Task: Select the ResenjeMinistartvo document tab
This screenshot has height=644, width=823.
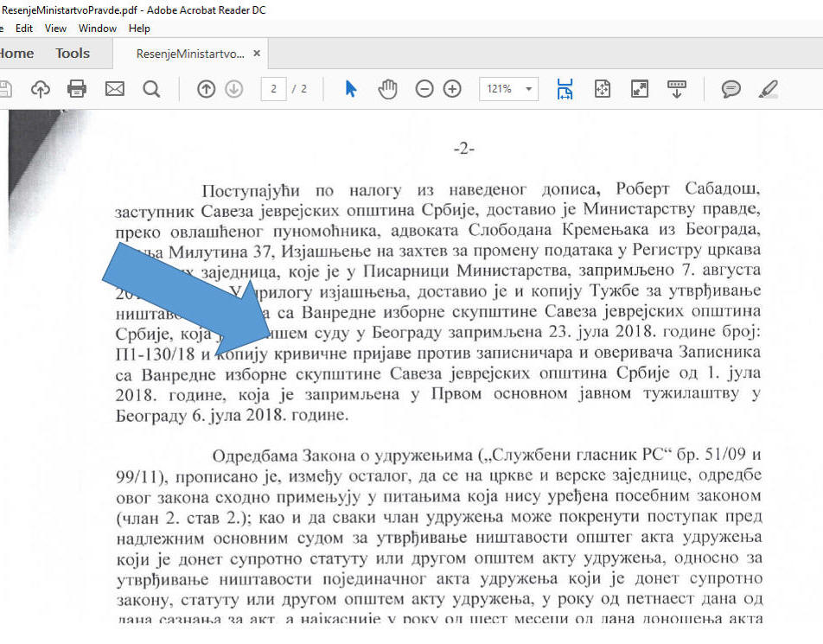Action: pyautogui.click(x=190, y=54)
